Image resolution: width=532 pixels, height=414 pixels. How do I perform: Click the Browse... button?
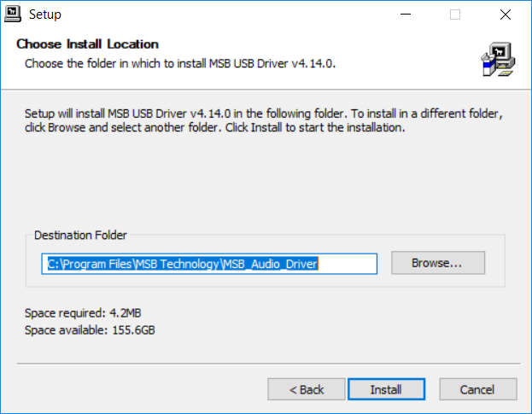[x=437, y=263]
